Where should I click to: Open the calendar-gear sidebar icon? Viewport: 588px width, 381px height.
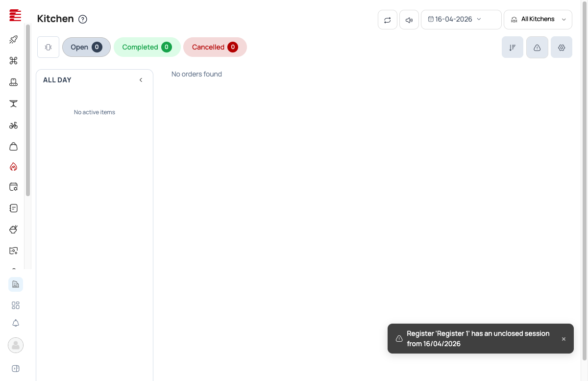[x=14, y=187]
